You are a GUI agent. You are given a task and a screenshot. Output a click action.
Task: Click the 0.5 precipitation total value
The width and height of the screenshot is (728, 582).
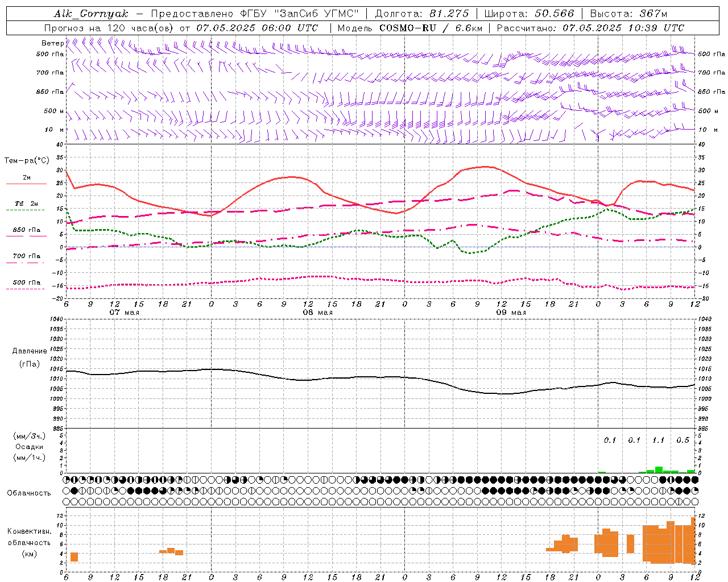682,440
